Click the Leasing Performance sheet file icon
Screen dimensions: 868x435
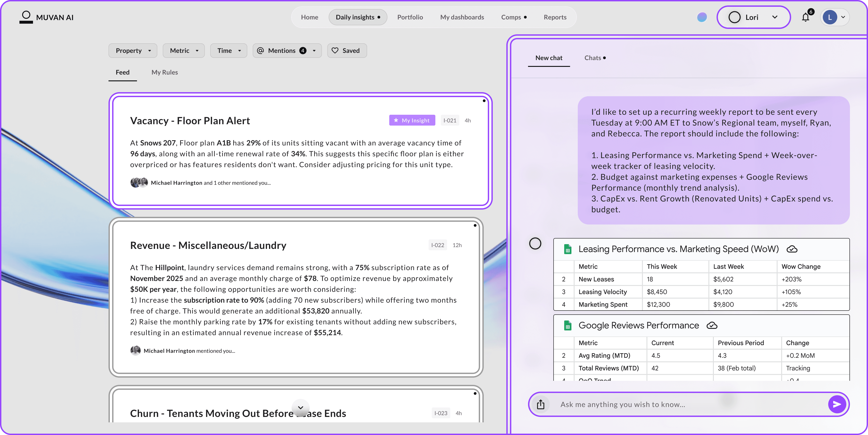pos(567,249)
